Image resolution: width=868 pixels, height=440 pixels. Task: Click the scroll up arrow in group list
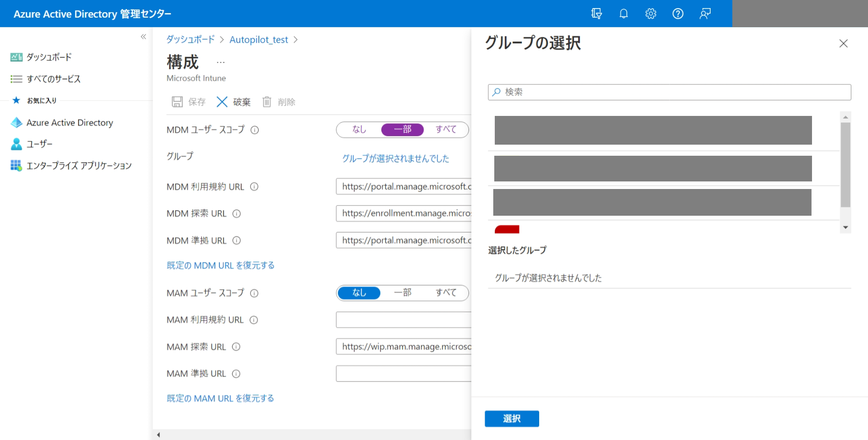(x=846, y=117)
